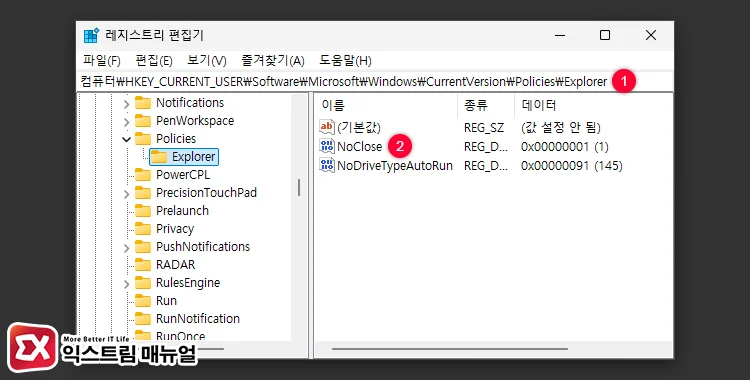The image size is (750, 380).
Task: Select the PushNotifications folder icon
Action: pos(143,247)
